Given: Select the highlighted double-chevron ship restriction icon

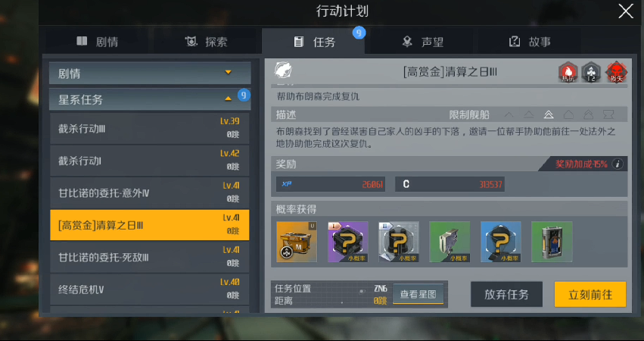Looking at the screenshot, I should pos(549,114).
